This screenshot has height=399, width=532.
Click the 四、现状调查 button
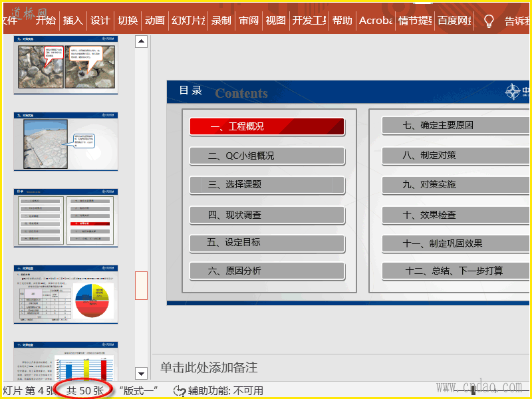[267, 215]
